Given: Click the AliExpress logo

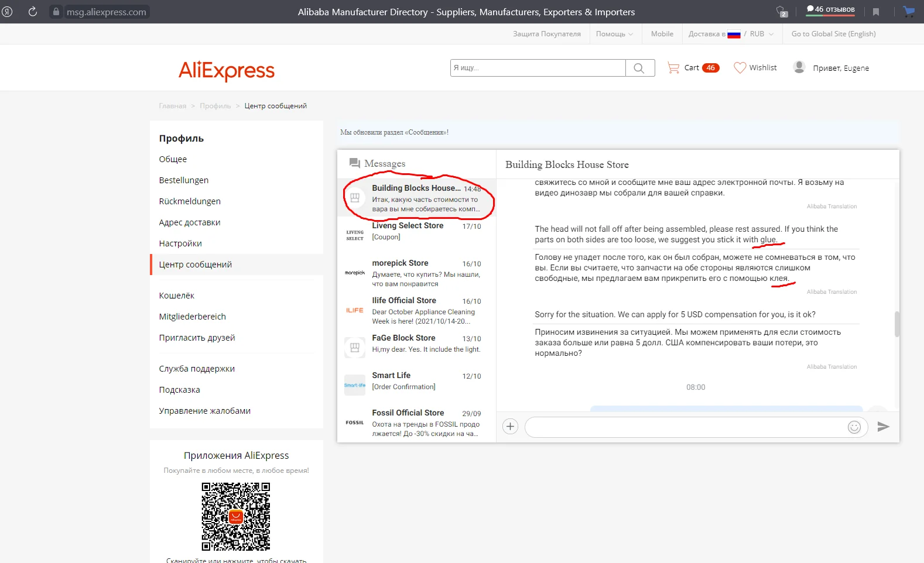Looking at the screenshot, I should 227,71.
